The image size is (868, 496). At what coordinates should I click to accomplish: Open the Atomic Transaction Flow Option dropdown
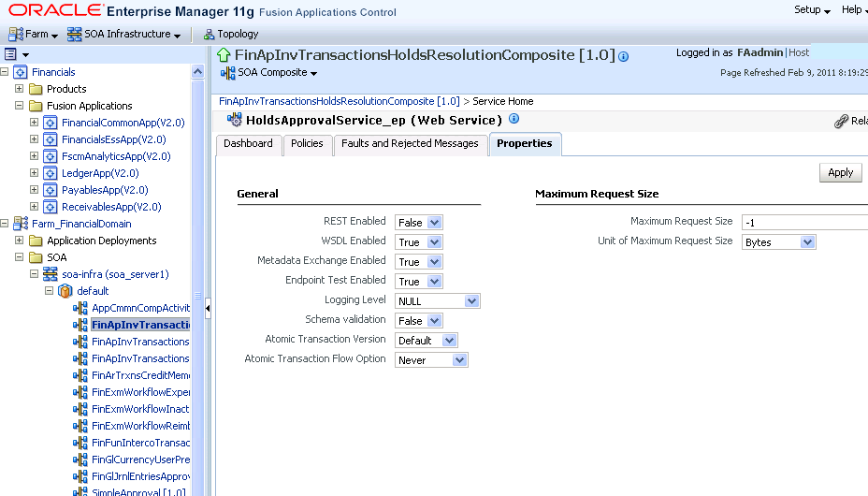(431, 360)
